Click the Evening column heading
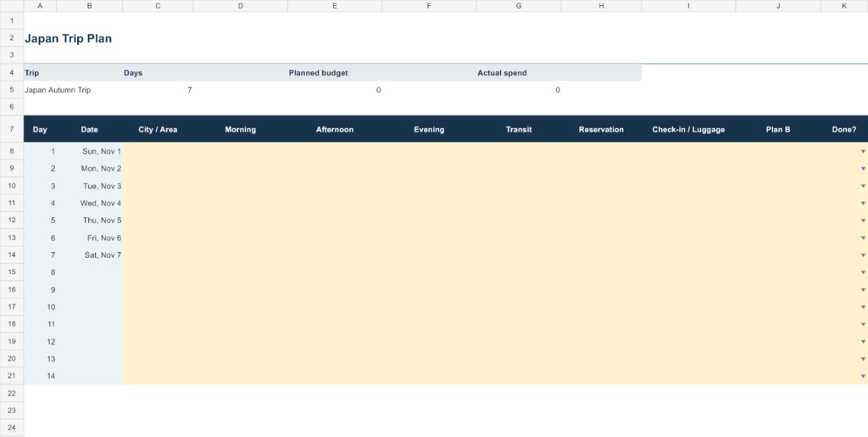Screen dimensions: 868x437 (x=429, y=130)
